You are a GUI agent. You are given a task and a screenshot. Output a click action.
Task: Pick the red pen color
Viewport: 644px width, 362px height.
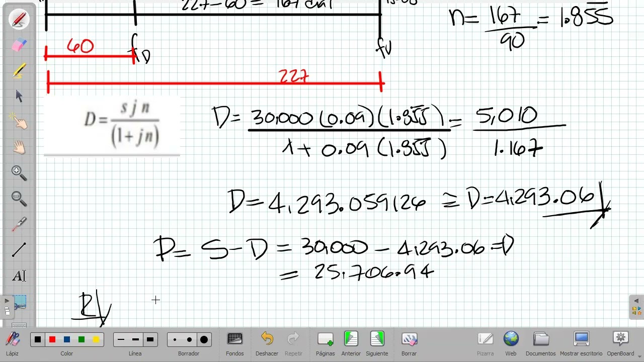52,340
